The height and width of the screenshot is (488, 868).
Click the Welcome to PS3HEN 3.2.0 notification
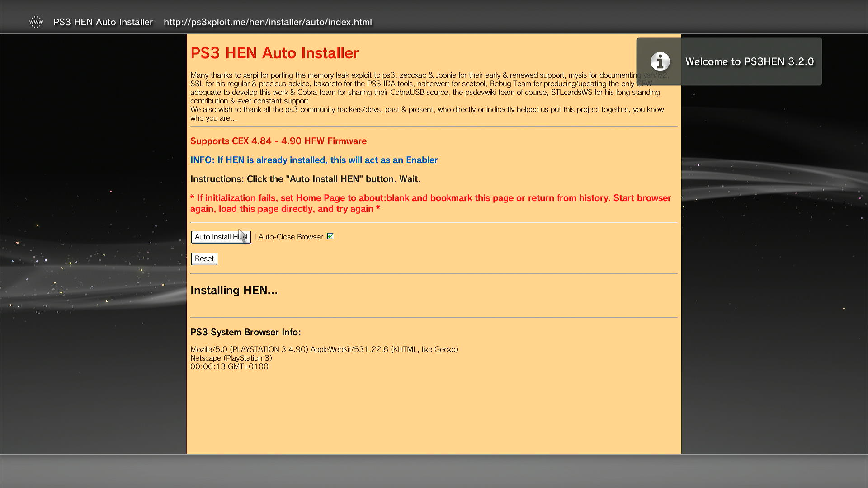pyautogui.click(x=749, y=62)
